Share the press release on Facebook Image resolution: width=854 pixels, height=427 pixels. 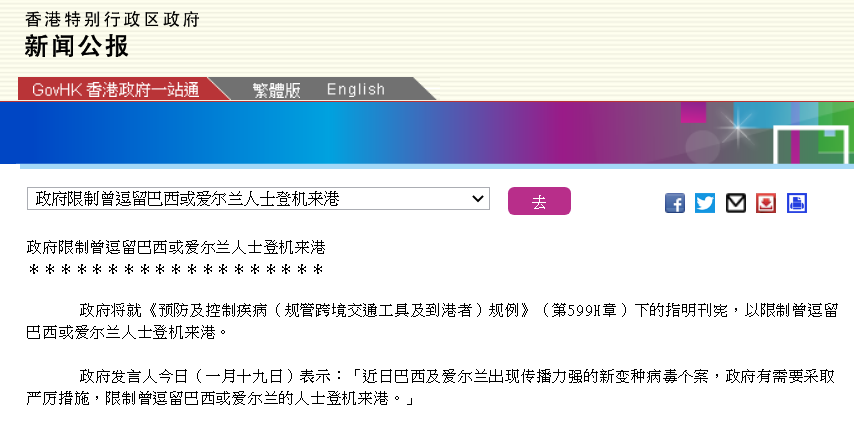pyautogui.click(x=675, y=203)
